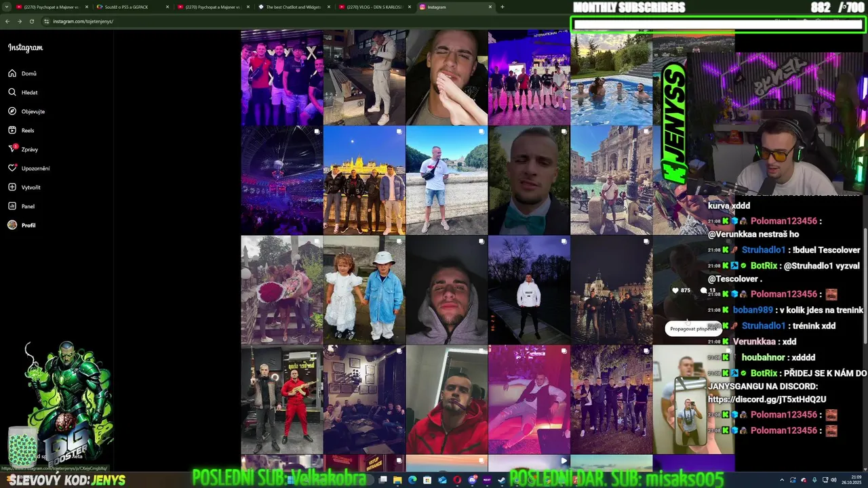Image resolution: width=868 pixels, height=488 pixels.
Task: Open File Explorer from taskbar
Action: point(397,480)
